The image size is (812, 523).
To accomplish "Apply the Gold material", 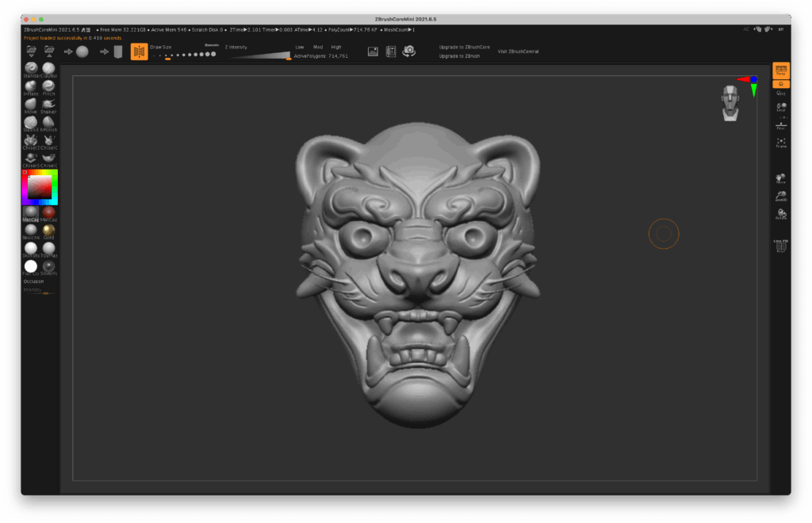I will click(48, 231).
